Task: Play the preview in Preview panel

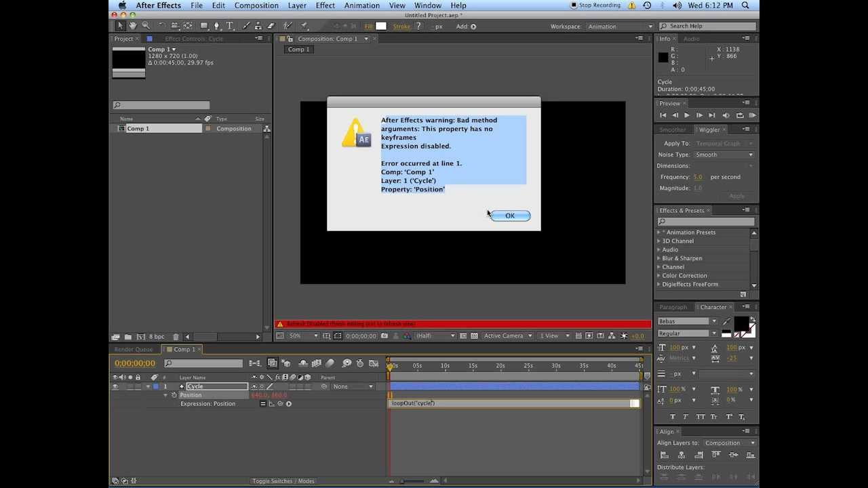Action: point(687,115)
